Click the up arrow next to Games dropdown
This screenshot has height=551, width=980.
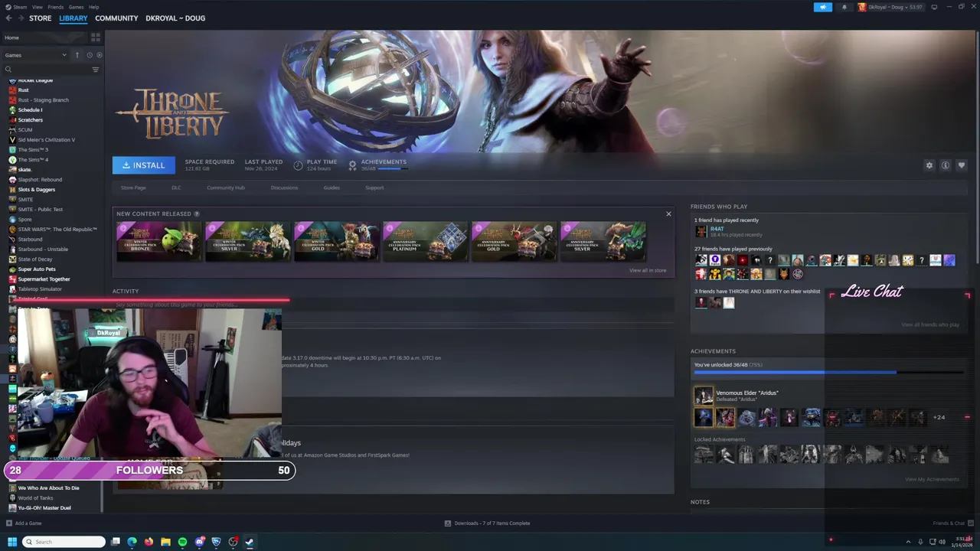click(77, 55)
